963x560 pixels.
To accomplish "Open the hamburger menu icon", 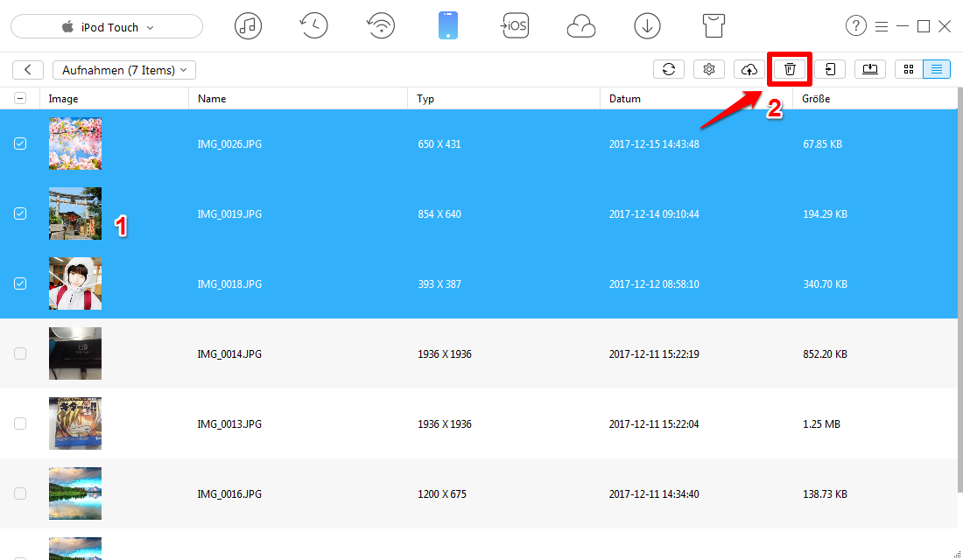I will click(x=882, y=26).
